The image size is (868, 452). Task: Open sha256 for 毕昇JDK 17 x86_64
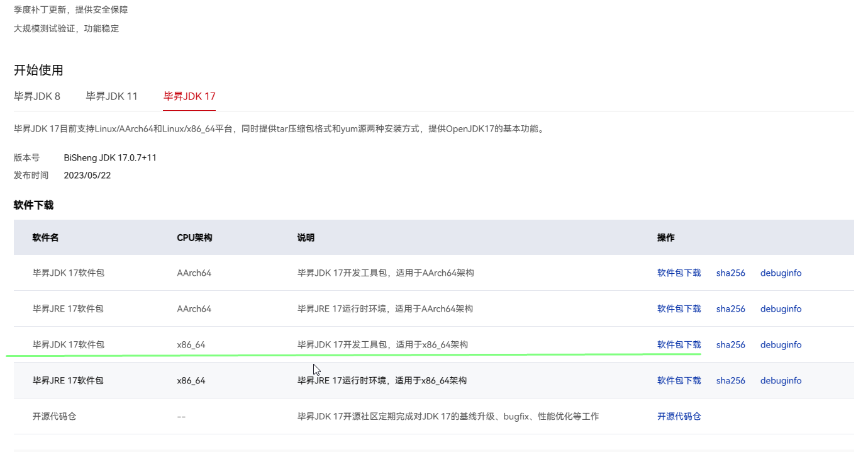pyautogui.click(x=731, y=345)
